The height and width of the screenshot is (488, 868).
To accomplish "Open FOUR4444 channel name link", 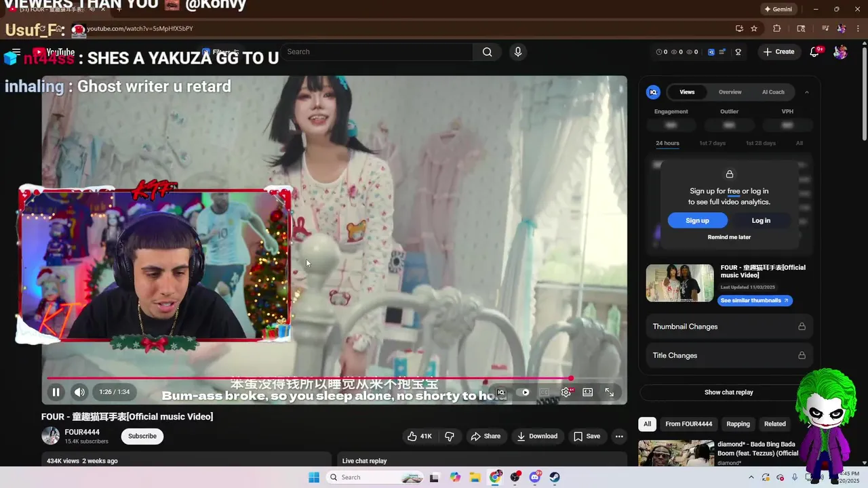I will tap(82, 432).
